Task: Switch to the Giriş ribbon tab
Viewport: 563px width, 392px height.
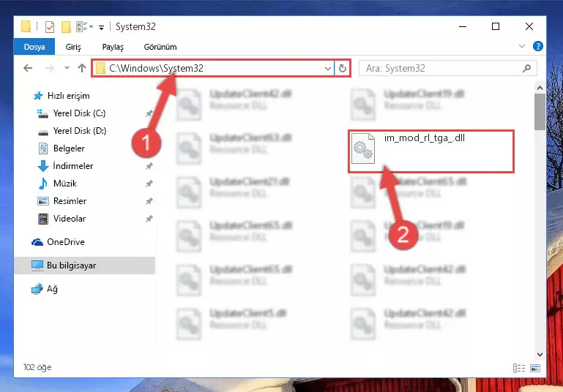Action: tap(73, 47)
